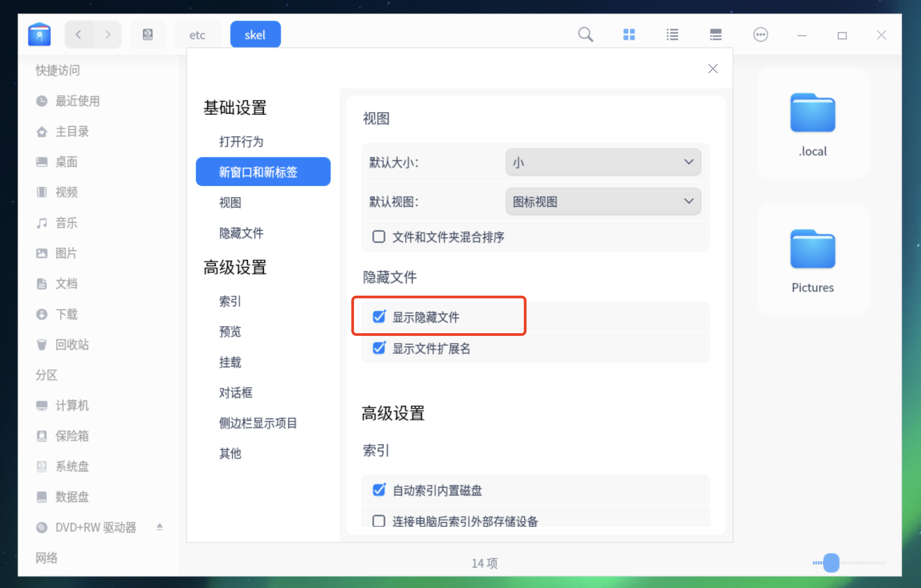Adjust the icon size zoom slider
Screen dimensions: 921x588
[831, 563]
